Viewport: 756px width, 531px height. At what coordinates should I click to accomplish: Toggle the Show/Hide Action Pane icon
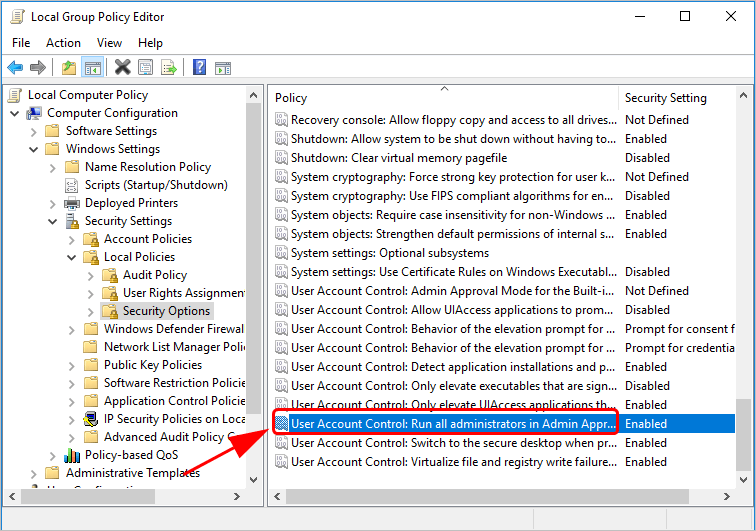[x=223, y=67]
